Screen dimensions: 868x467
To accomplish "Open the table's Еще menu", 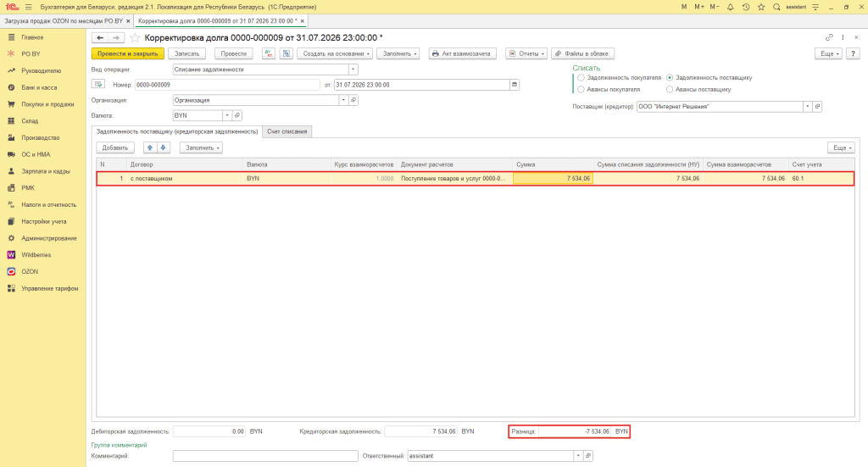I will tap(842, 147).
